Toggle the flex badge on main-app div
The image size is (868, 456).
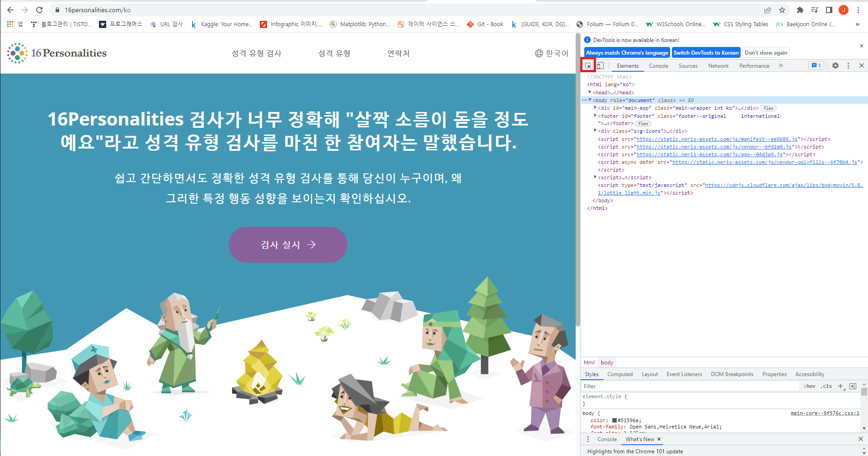pos(769,108)
